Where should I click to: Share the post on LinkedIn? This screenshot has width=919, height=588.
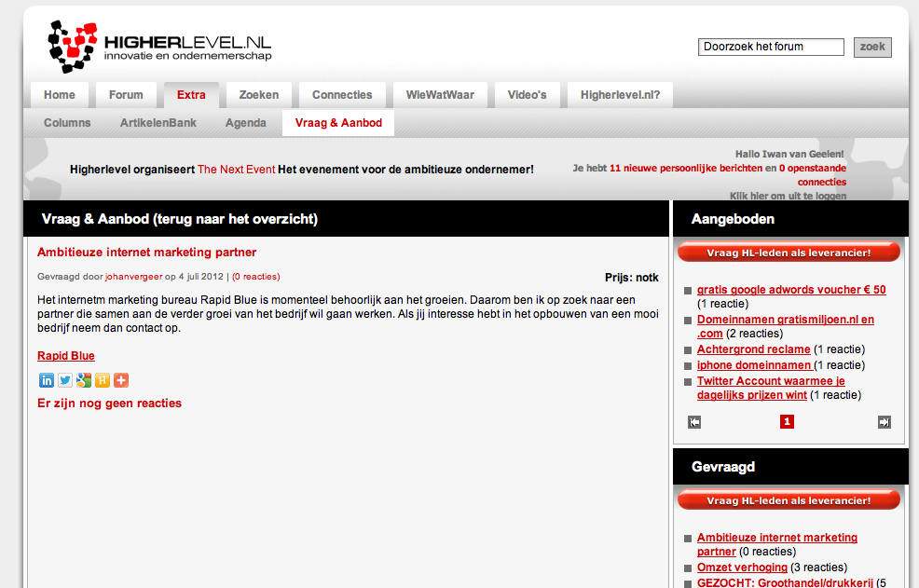click(x=47, y=380)
